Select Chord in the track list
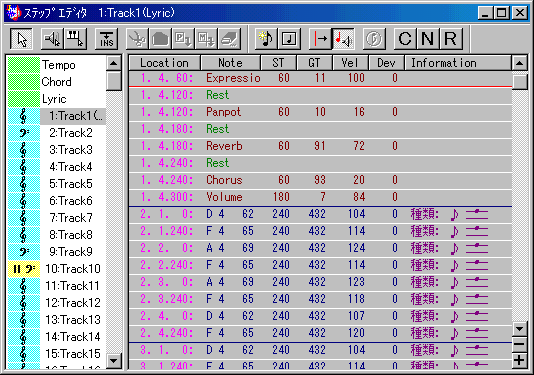534x375 pixels. click(57, 82)
